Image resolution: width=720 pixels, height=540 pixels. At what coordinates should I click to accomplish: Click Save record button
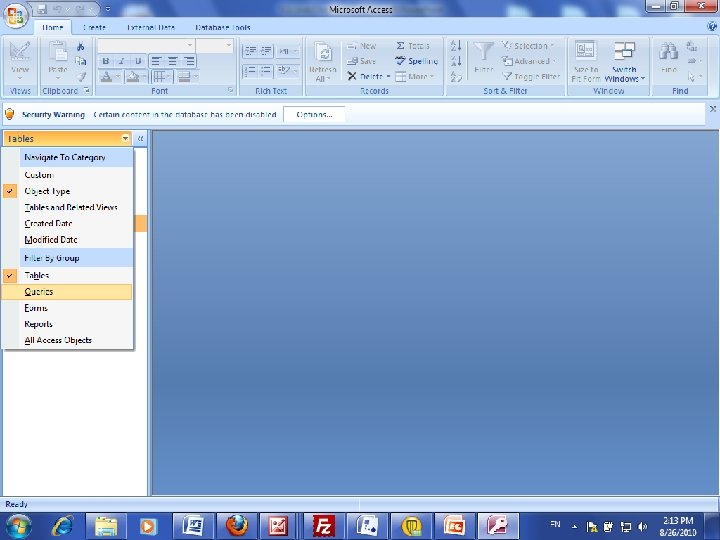tap(362, 61)
